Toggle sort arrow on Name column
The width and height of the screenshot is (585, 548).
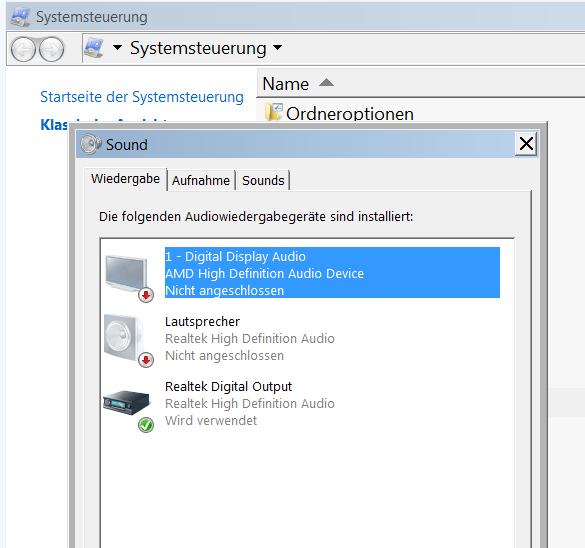(x=326, y=82)
